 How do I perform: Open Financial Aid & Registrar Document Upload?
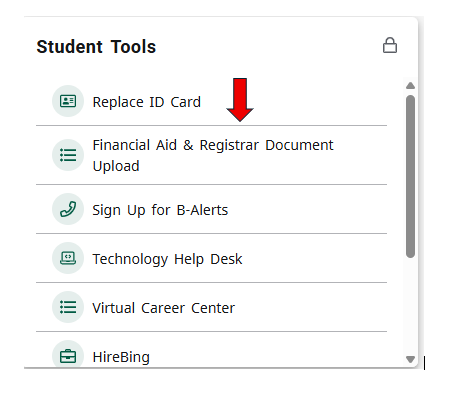pyautogui.click(x=213, y=155)
